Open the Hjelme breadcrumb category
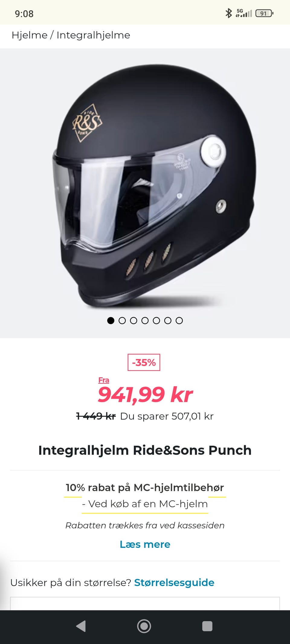290x644 pixels. 30,35
